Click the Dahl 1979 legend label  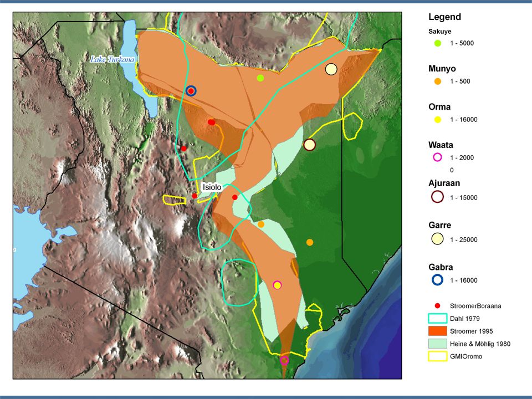tap(464, 318)
